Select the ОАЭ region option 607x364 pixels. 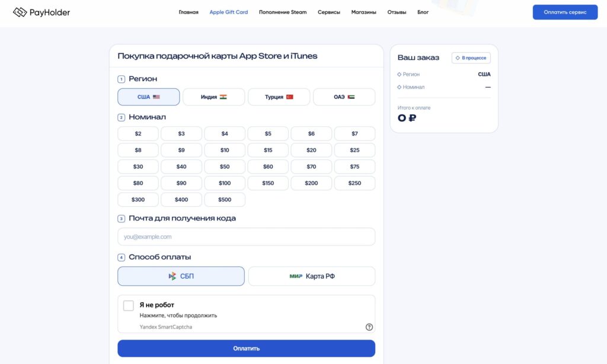coord(344,97)
